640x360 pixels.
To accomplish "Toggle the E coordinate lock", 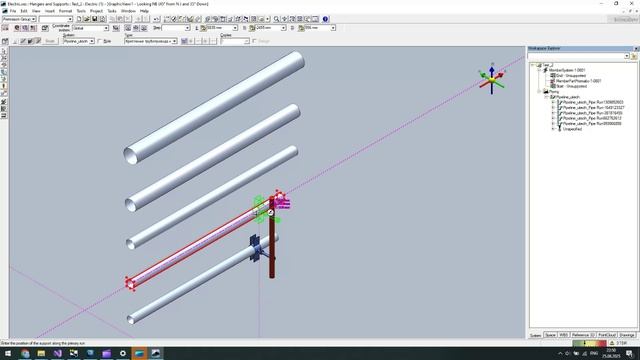I will click(203, 28).
